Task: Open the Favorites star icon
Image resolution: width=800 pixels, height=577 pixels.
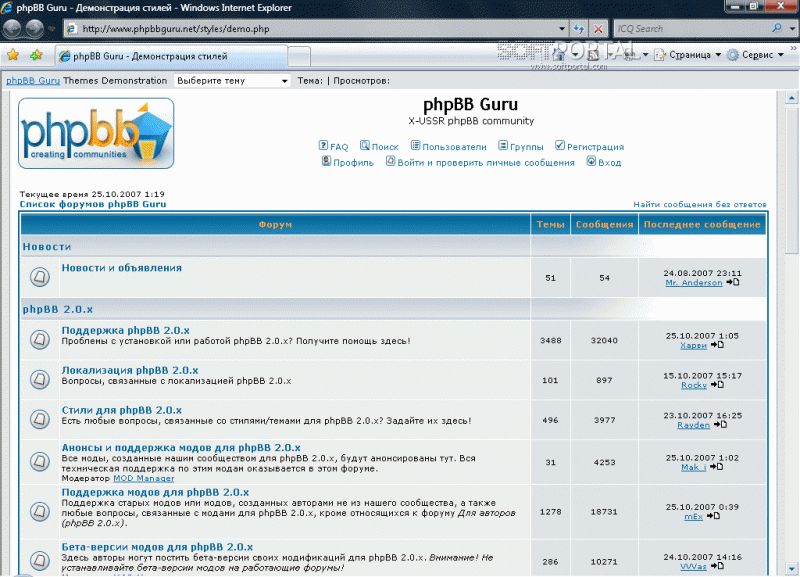Action: 13,55
